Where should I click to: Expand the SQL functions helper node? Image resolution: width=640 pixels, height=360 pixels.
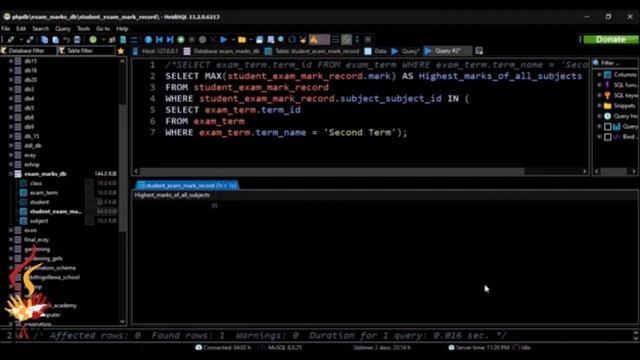pos(599,85)
